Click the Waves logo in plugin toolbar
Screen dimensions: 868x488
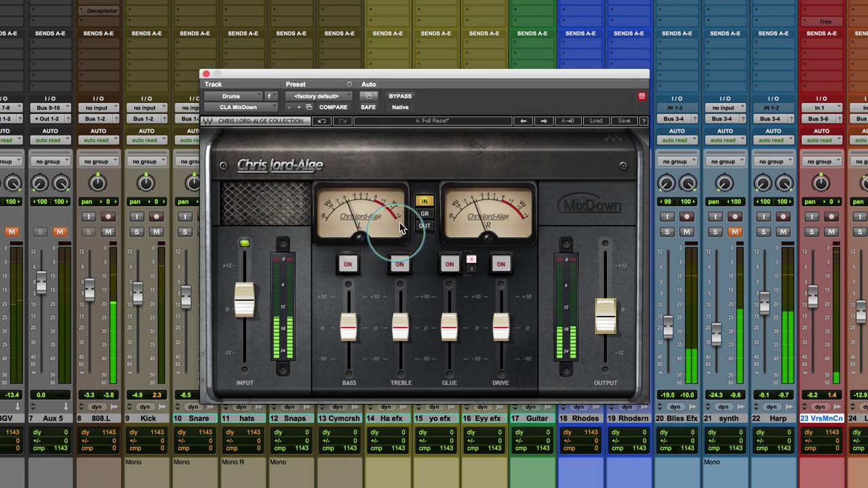[209, 121]
